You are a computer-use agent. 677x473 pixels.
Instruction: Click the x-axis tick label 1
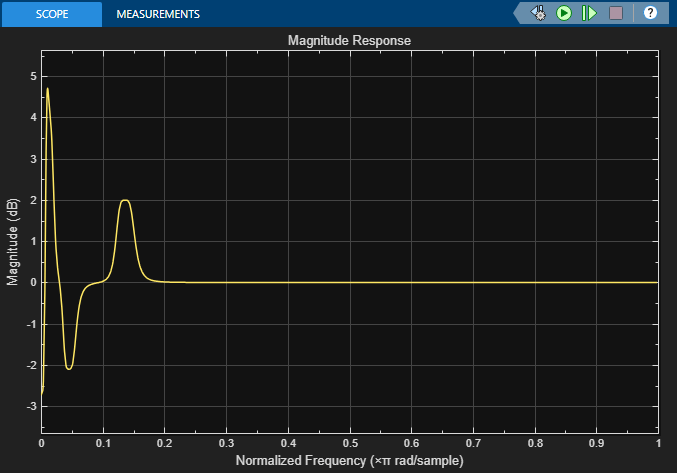click(657, 442)
